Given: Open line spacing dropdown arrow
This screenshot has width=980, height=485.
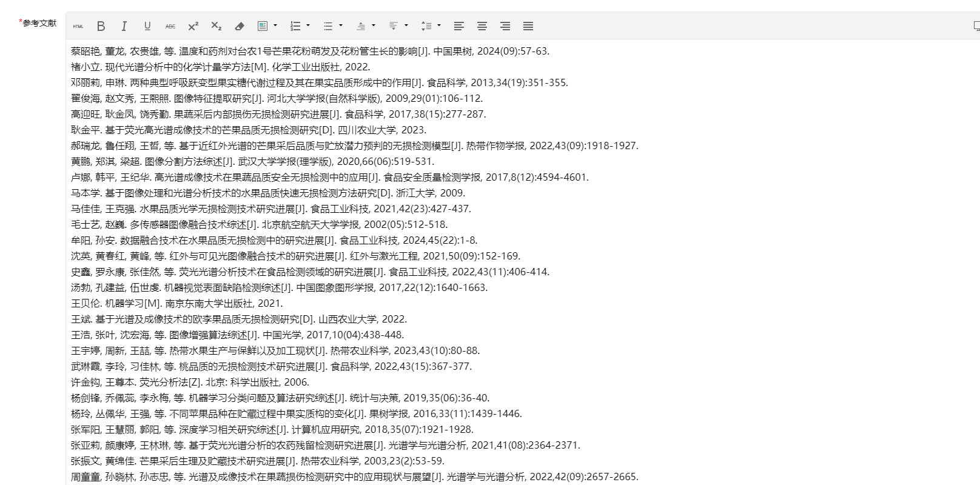Looking at the screenshot, I should tap(439, 26).
